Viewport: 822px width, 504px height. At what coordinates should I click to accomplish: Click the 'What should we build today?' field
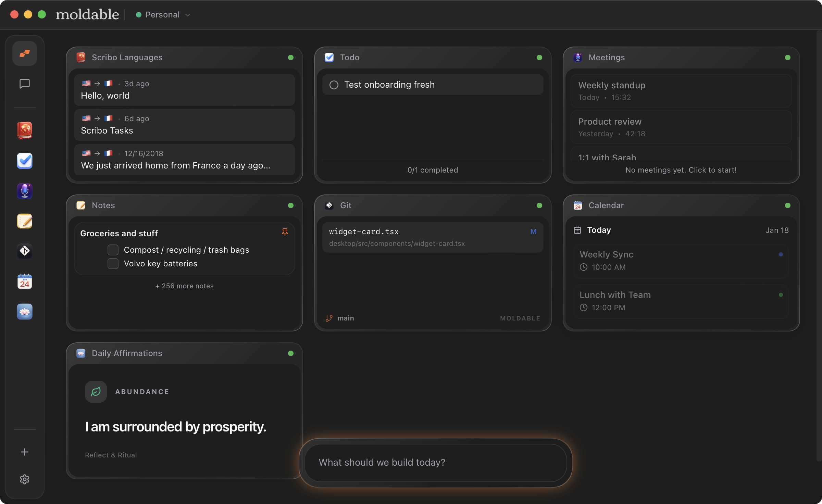tap(435, 462)
